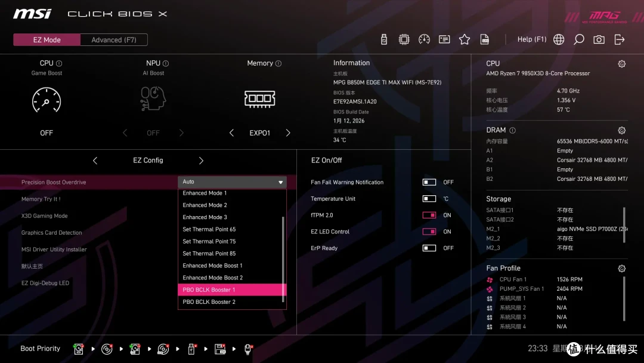Viewport: 644px width, 363px height.
Task: Select MSI Driver Utility Installer setting
Action: (x=54, y=250)
